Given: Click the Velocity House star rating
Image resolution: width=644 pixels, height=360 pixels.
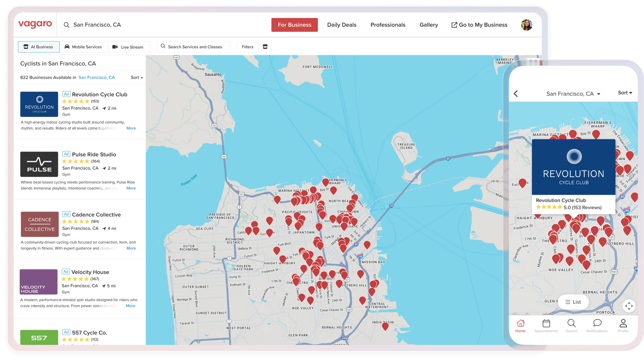Looking at the screenshot, I should click(75, 279).
